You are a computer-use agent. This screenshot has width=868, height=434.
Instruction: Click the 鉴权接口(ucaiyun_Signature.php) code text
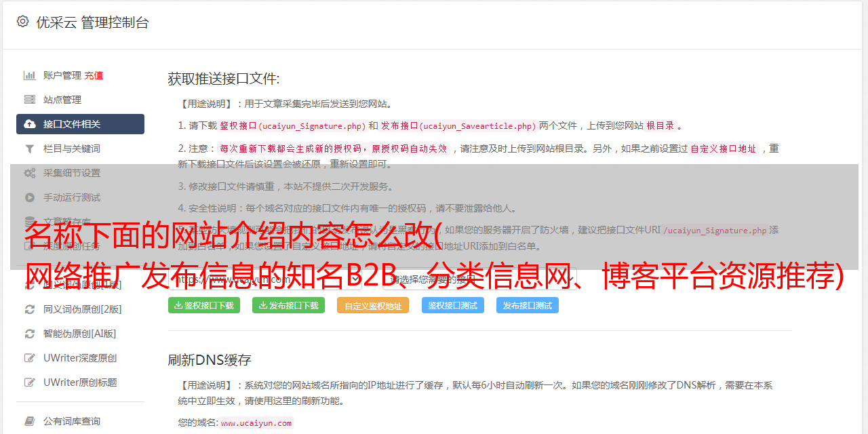pos(292,125)
